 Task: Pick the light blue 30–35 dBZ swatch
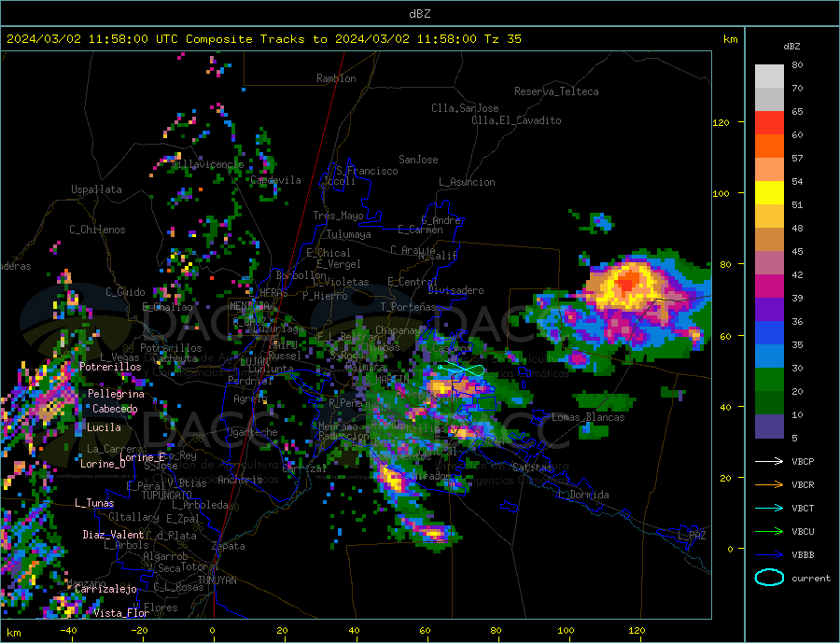pyautogui.click(x=769, y=356)
